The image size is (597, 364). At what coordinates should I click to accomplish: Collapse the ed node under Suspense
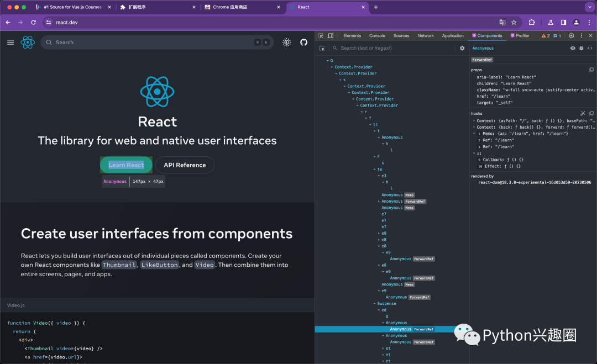click(379, 310)
